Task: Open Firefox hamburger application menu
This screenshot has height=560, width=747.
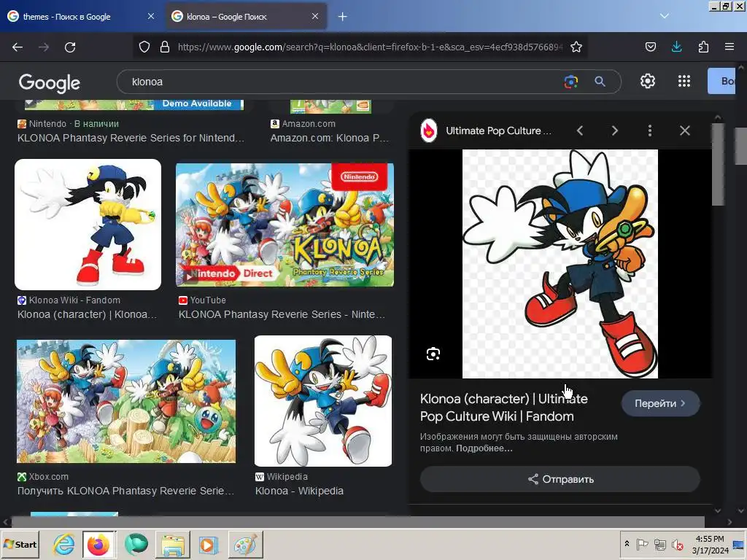Action: click(x=729, y=47)
